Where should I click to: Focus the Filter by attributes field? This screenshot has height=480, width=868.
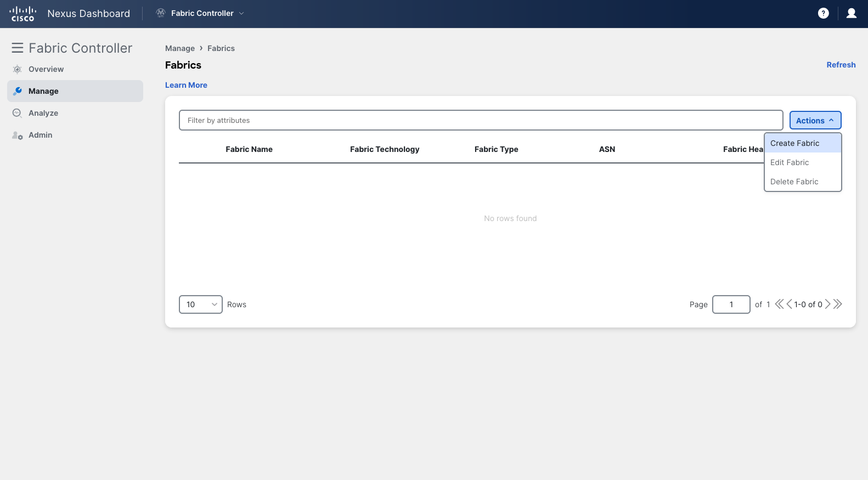tap(481, 120)
